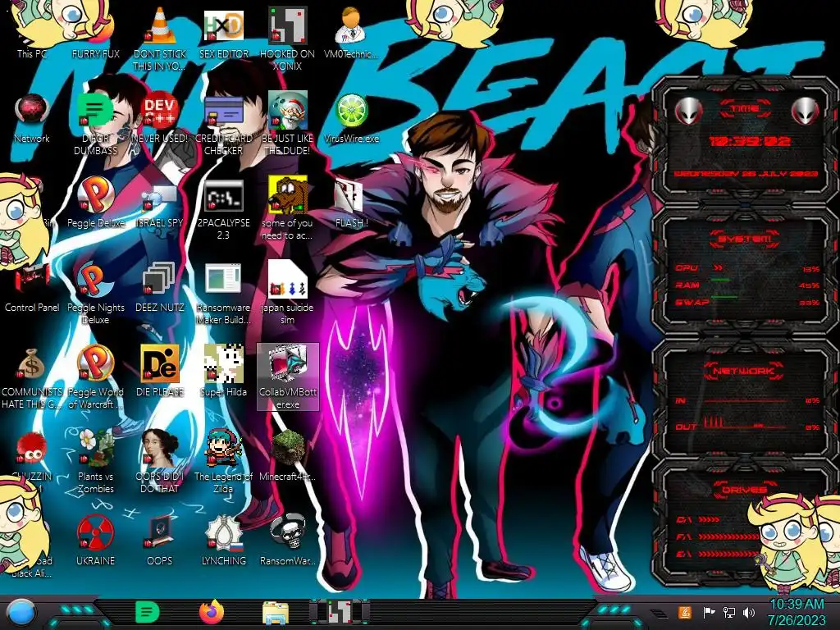Select the Network desktop icon
This screenshot has height=630, width=840.
(32, 118)
